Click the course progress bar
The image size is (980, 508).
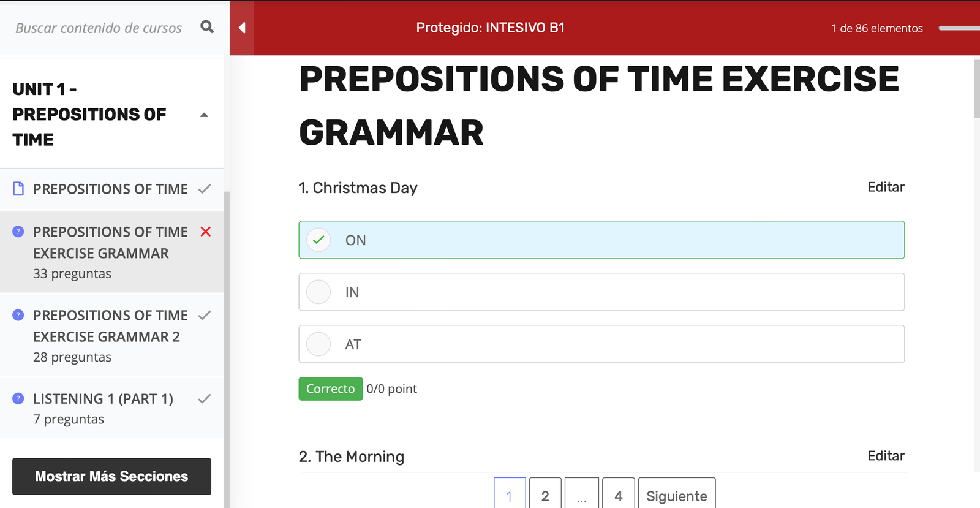pyautogui.click(x=959, y=28)
